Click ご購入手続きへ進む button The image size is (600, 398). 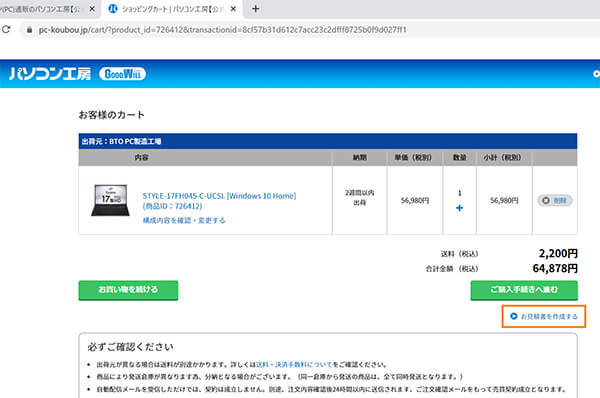tap(524, 290)
